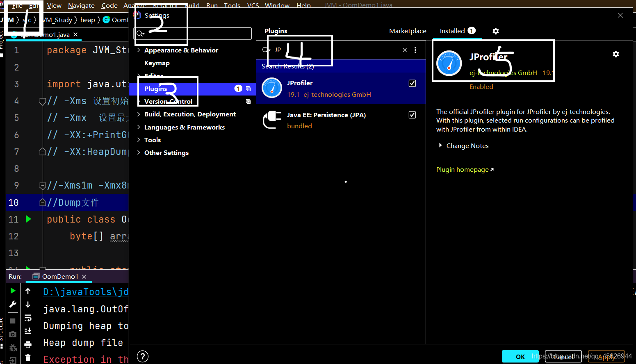Image resolution: width=636 pixels, height=364 pixels.
Task: Expand the Tools settings node
Action: (139, 140)
